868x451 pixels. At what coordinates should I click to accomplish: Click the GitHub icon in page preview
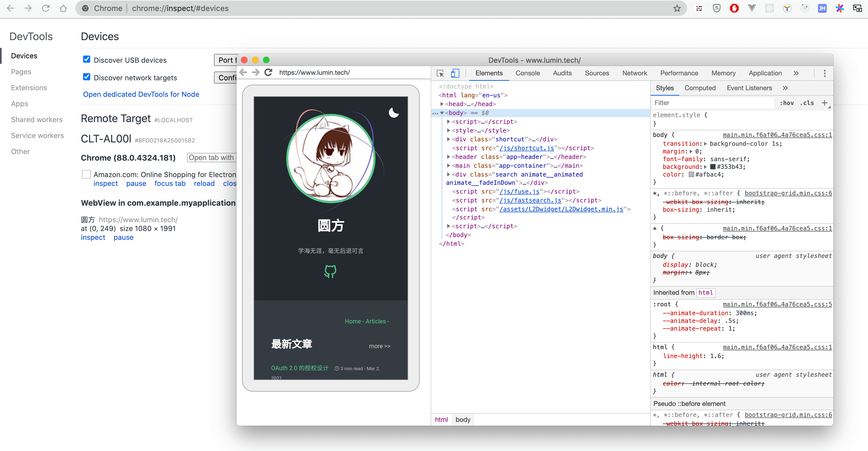(x=330, y=271)
